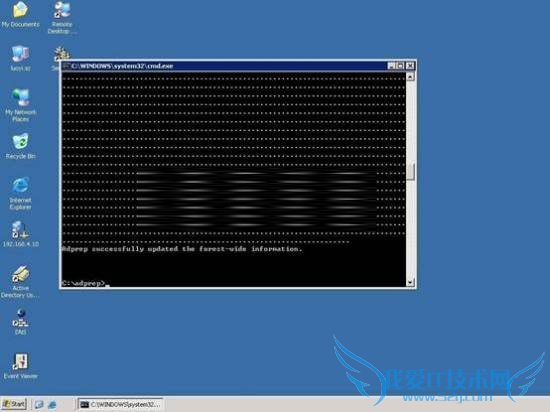Select the cmd.exe taskbar button

click(x=120, y=405)
